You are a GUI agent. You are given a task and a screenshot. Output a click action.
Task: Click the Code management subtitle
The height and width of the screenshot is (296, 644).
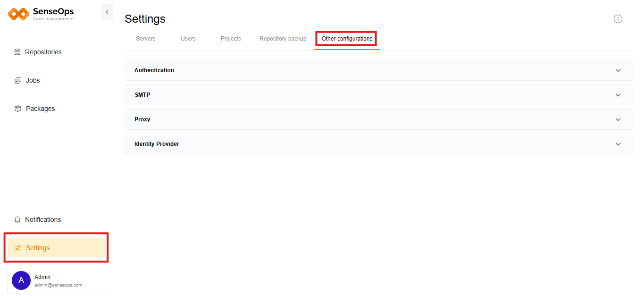point(53,19)
